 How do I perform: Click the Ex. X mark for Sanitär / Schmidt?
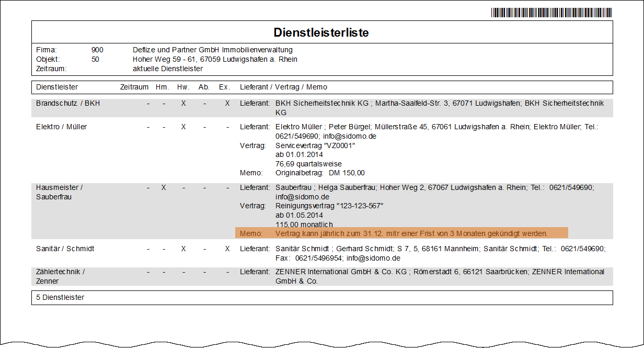tap(227, 249)
